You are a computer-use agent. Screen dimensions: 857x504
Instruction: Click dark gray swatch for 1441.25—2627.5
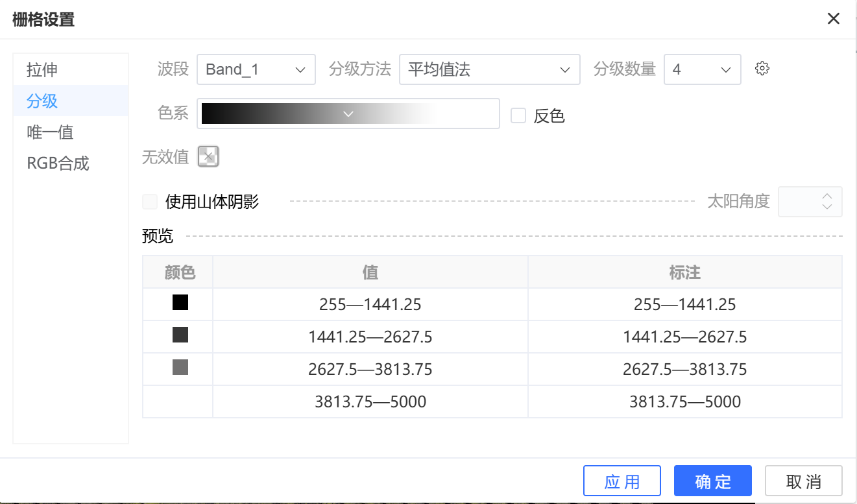point(180,335)
